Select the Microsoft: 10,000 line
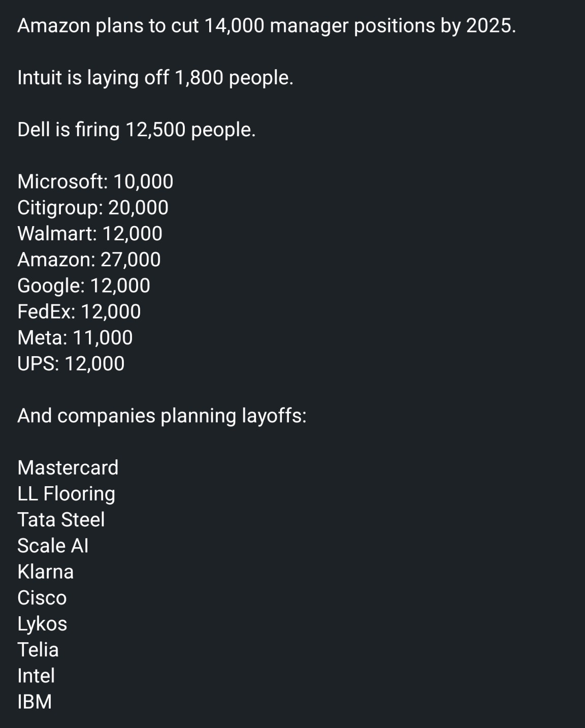 pos(95,182)
